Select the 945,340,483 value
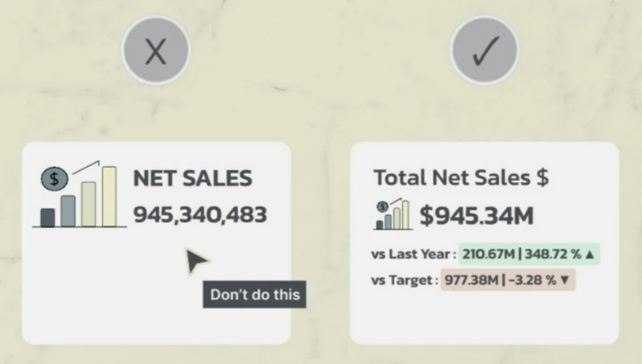 coord(200,215)
